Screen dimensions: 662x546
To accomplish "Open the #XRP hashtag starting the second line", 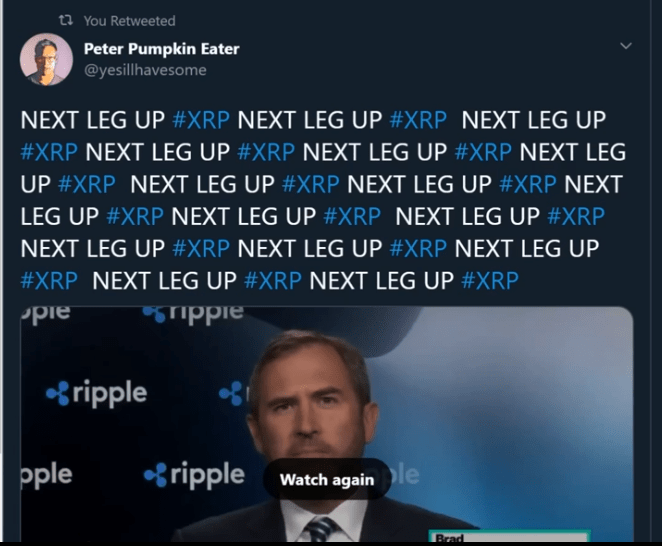I will (x=49, y=152).
